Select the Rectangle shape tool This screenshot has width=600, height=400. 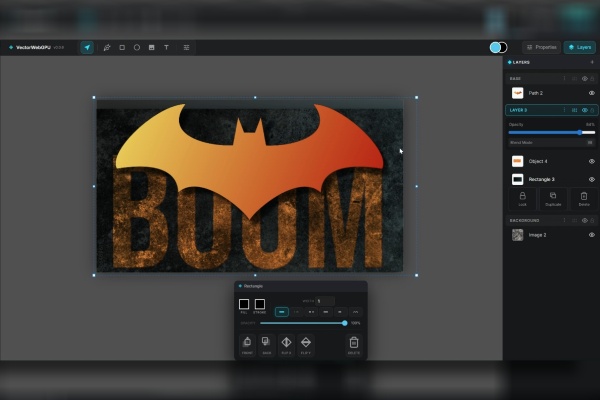pyautogui.click(x=122, y=47)
